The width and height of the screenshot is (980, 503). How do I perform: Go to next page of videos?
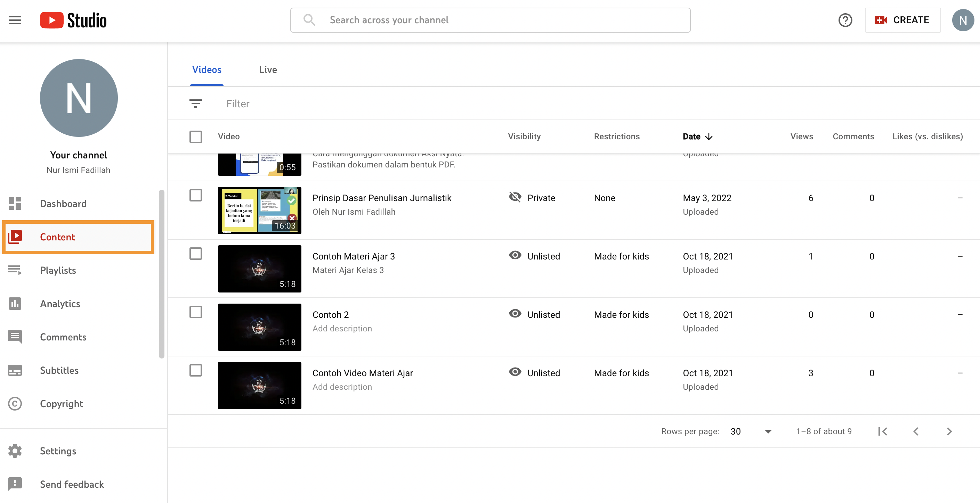[949, 431]
